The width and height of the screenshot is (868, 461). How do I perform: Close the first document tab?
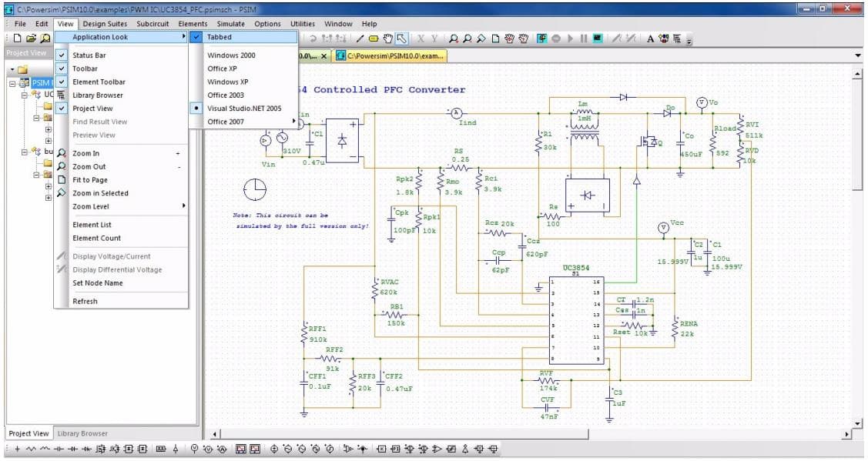tap(323, 56)
